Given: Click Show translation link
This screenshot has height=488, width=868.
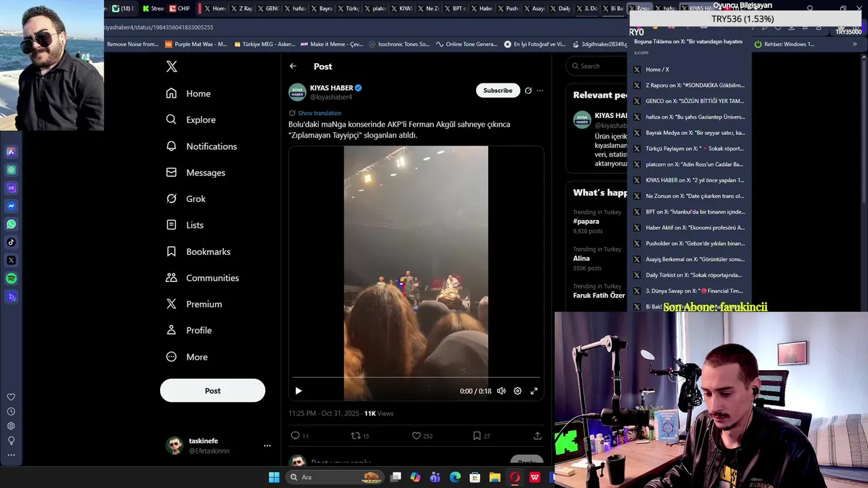Looking at the screenshot, I should 319,113.
